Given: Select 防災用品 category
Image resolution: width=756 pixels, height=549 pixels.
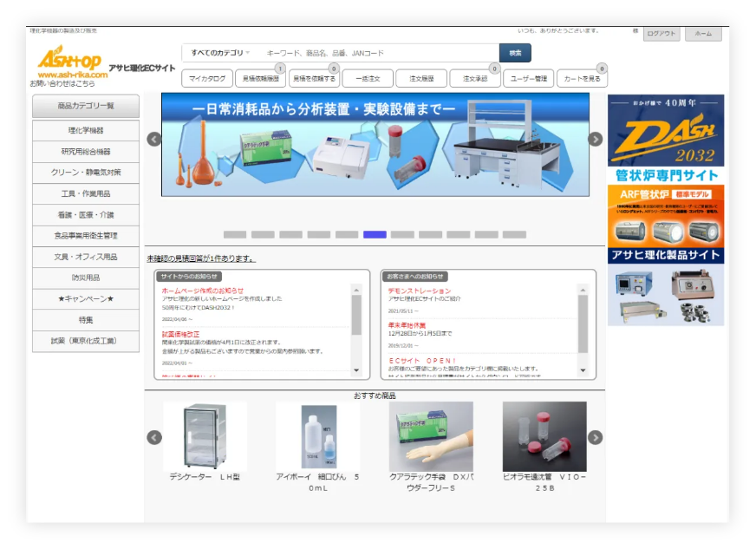Looking at the screenshot, I should tap(86, 278).
